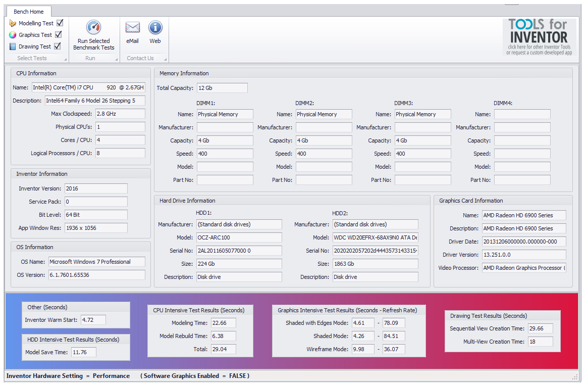This screenshot has width=588, height=384.
Task: Toggle the Drawing Test checkbox
Action: [58, 46]
